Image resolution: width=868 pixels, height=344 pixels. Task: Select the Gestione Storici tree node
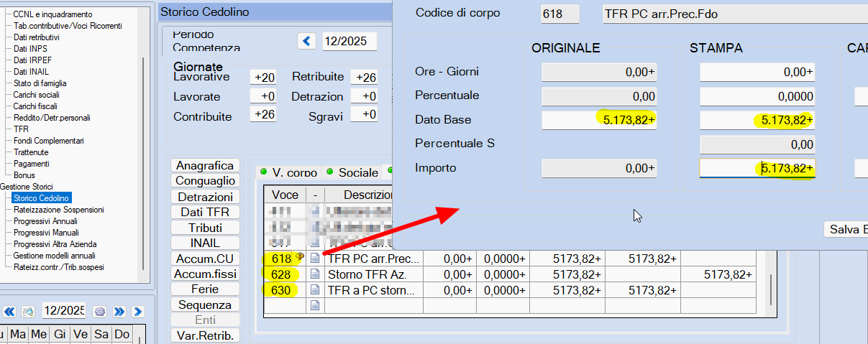27,187
